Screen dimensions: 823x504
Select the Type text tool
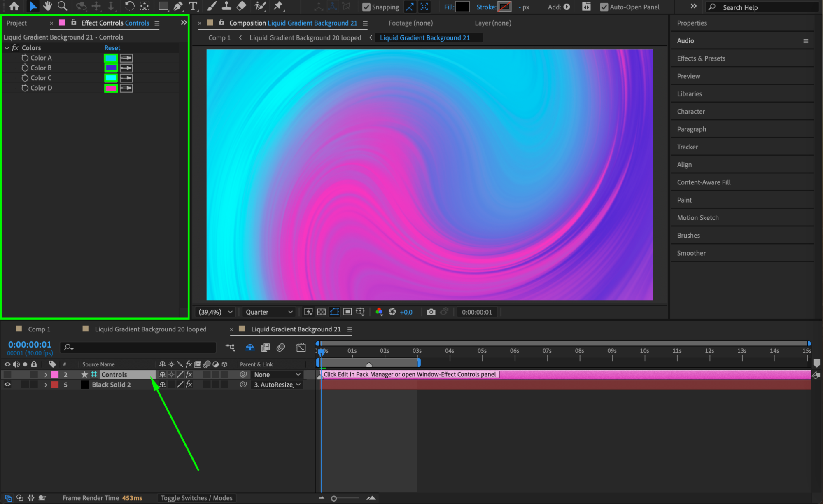(193, 6)
